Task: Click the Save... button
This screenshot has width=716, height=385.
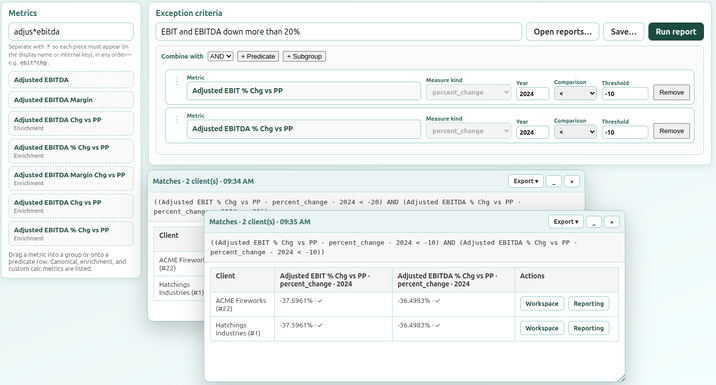Action: tap(623, 32)
